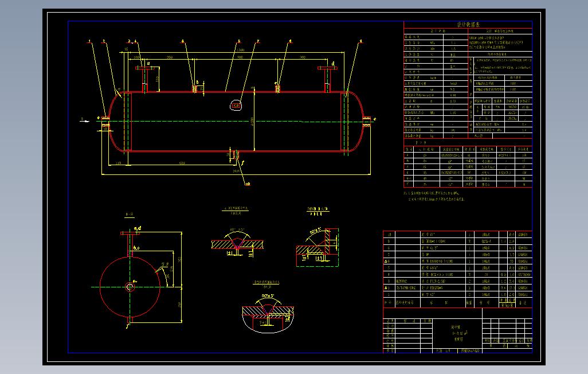Select the hatched butt weld section
Screen dimensions: 588x374
pyautogui.click(x=237, y=244)
